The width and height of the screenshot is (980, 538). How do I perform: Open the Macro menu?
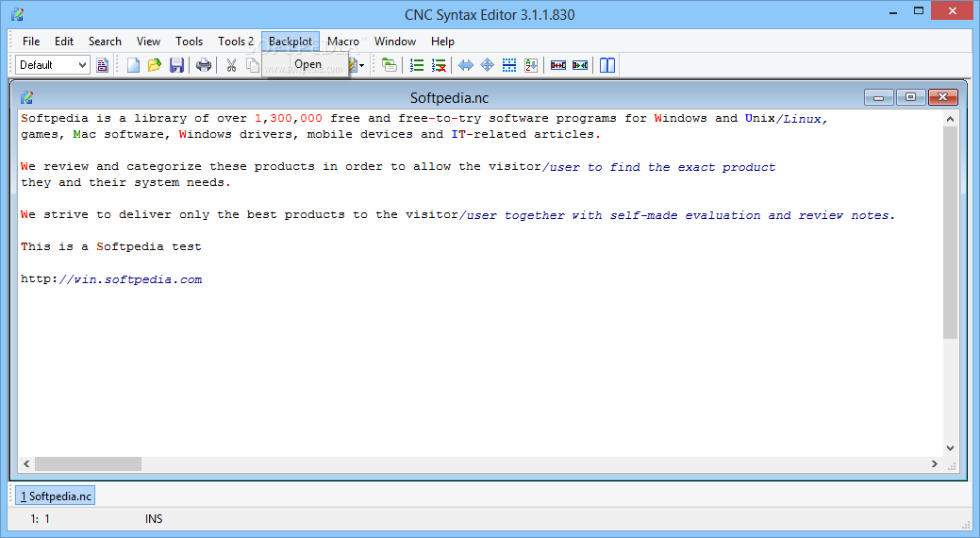[343, 42]
